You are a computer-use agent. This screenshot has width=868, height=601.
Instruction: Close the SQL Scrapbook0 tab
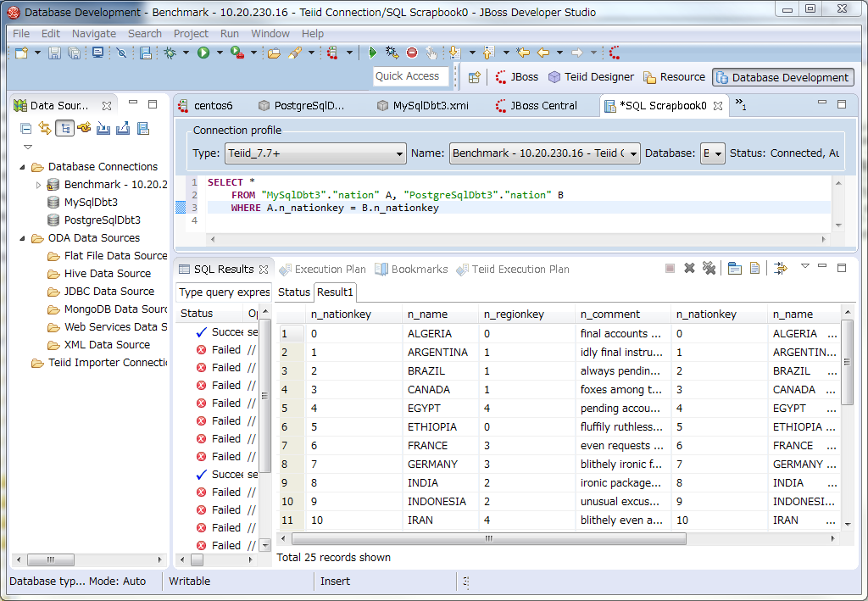717,106
